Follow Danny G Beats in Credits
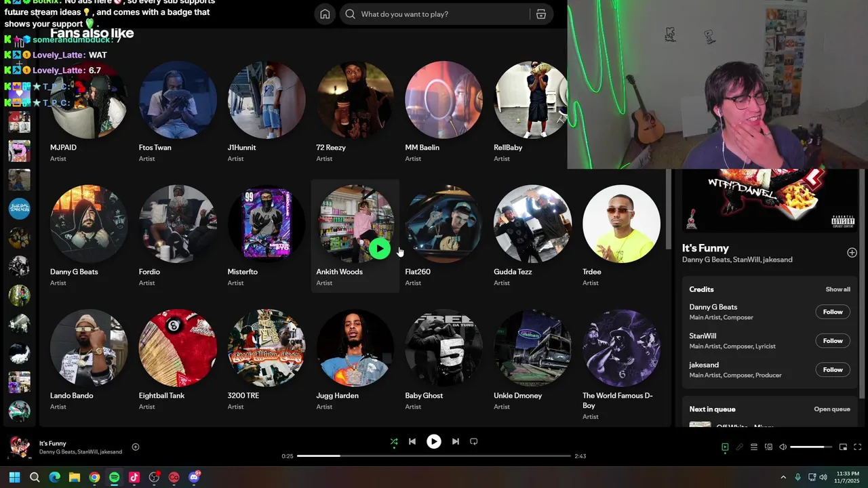Viewport: 868px width, 488px height. click(x=833, y=312)
